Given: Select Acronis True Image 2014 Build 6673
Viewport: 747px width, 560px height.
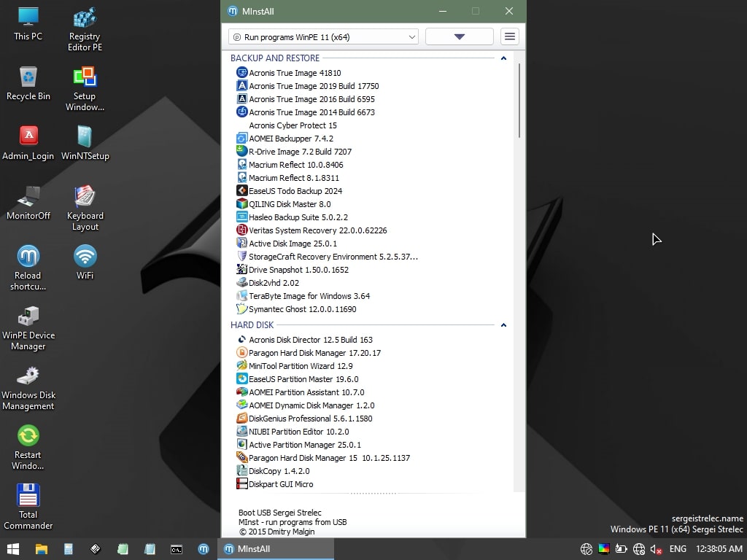Looking at the screenshot, I should tap(311, 112).
